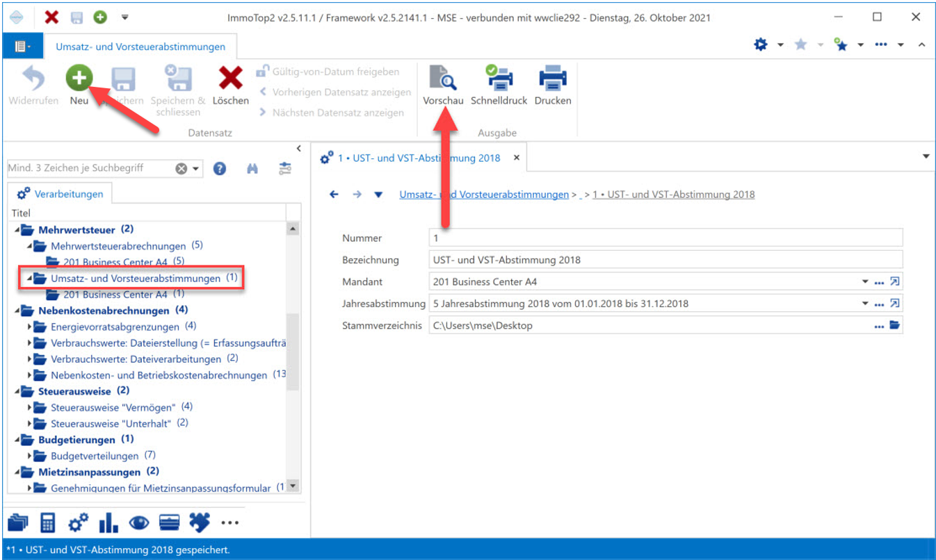Click the open-record arrow icon beside Mandant
Viewport: 936px width, 560px height.
(x=895, y=282)
